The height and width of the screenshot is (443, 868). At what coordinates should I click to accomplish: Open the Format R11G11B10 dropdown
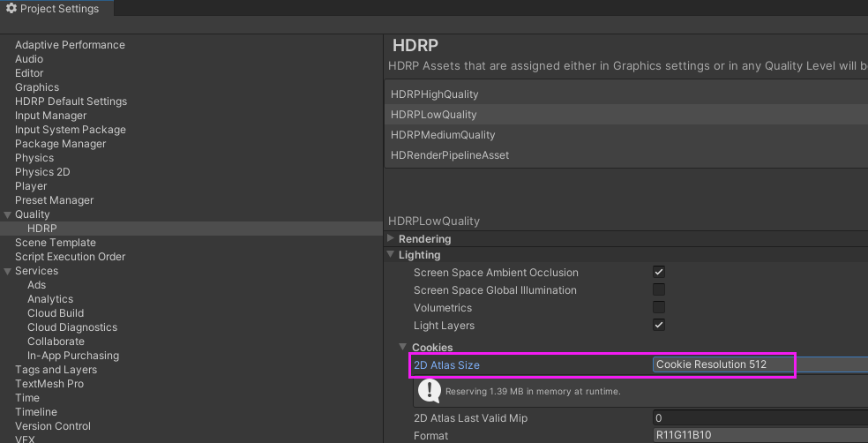(760, 435)
